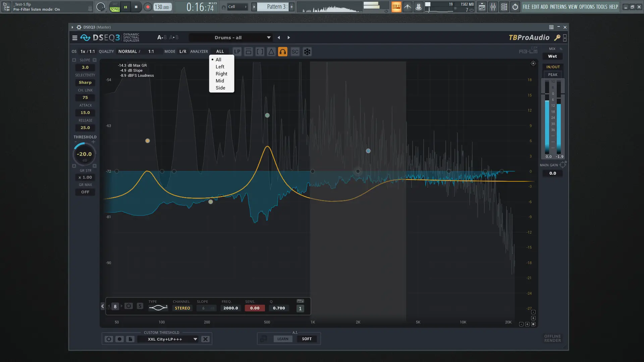Click the LEARN button under A.I.
Viewport: 644px width, 362px height.
283,339
